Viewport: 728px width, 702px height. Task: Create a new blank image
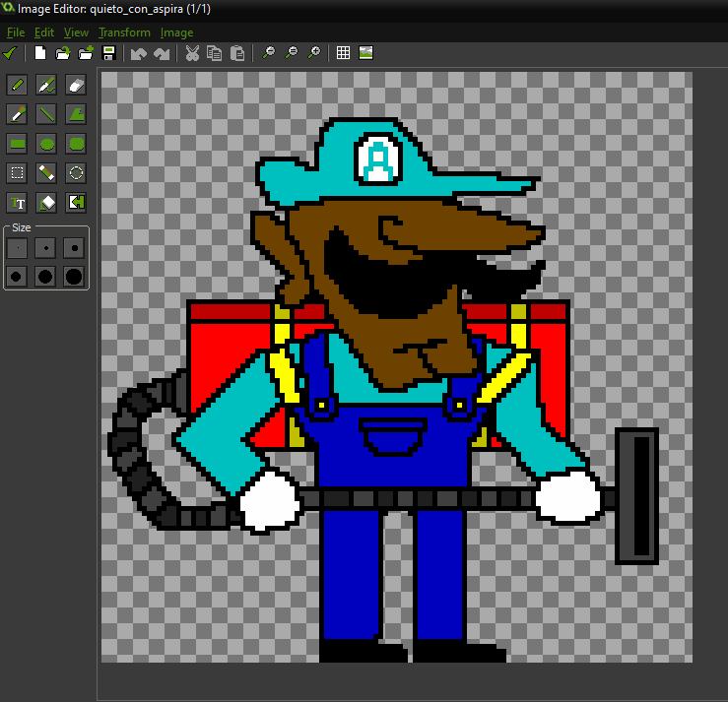(x=40, y=53)
